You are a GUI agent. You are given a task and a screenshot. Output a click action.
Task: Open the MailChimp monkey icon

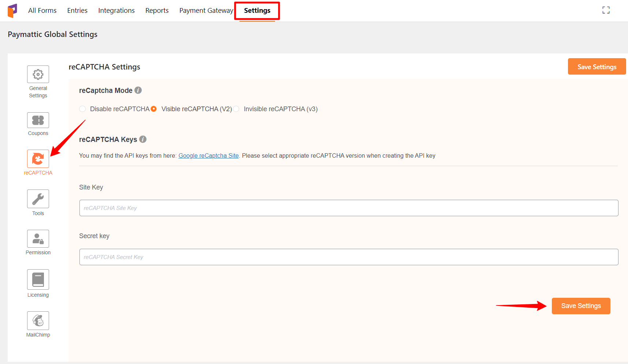(x=38, y=320)
